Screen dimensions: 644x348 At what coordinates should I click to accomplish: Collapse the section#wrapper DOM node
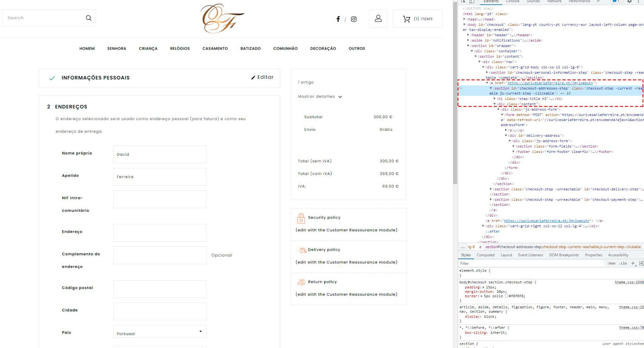point(468,46)
